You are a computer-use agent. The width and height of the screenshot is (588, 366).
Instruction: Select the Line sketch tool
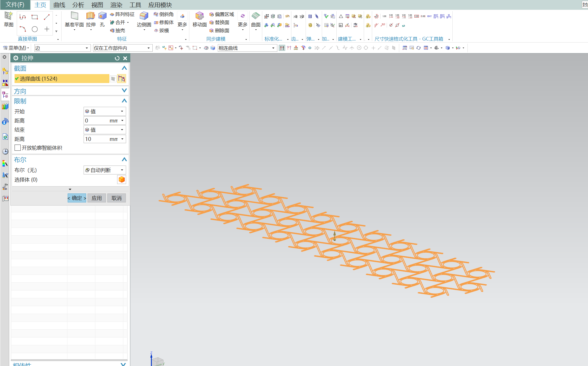[x=47, y=17]
